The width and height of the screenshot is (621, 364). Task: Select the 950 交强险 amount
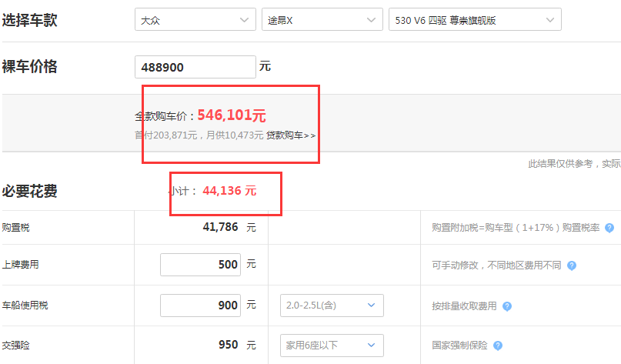pyautogui.click(x=228, y=345)
